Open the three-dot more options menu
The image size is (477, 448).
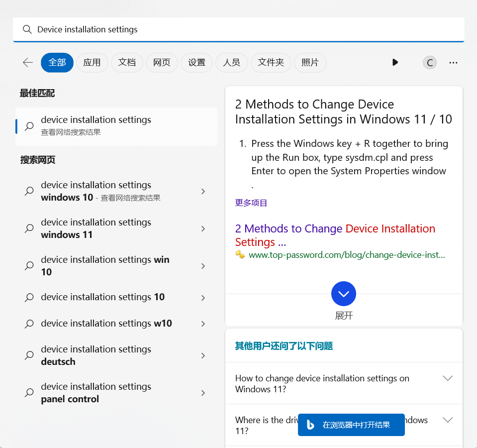(x=453, y=63)
